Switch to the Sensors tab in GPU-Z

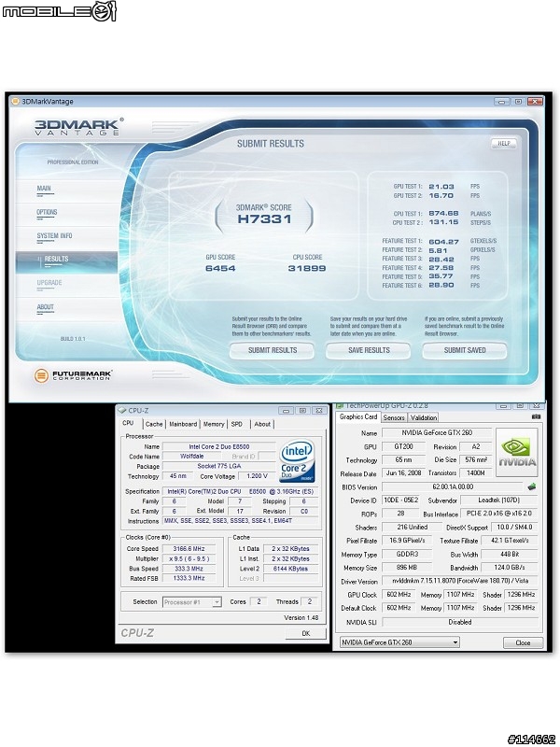394,417
